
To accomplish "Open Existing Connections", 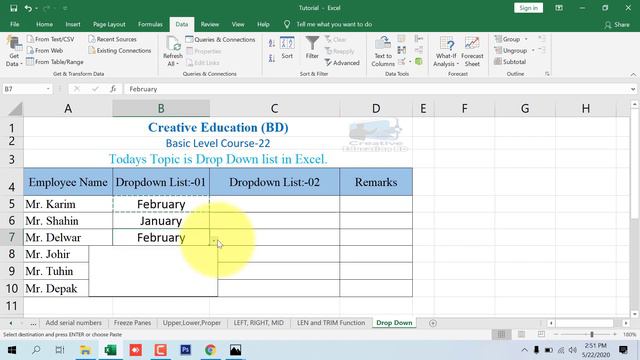I will [x=120, y=51].
